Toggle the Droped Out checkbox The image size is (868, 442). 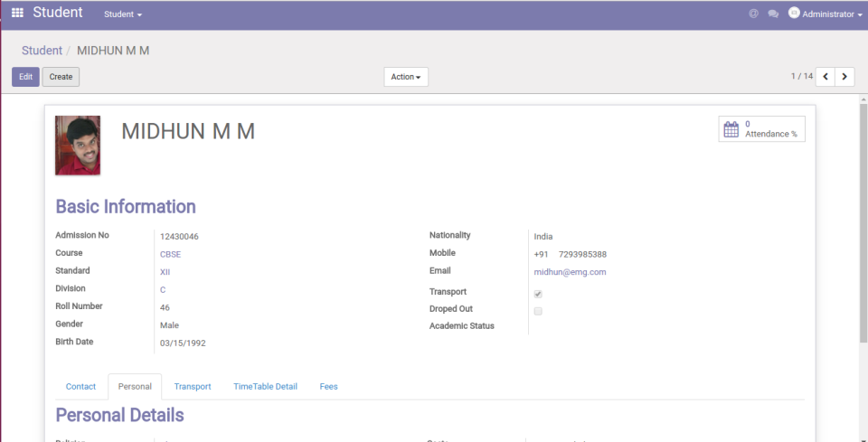click(538, 311)
